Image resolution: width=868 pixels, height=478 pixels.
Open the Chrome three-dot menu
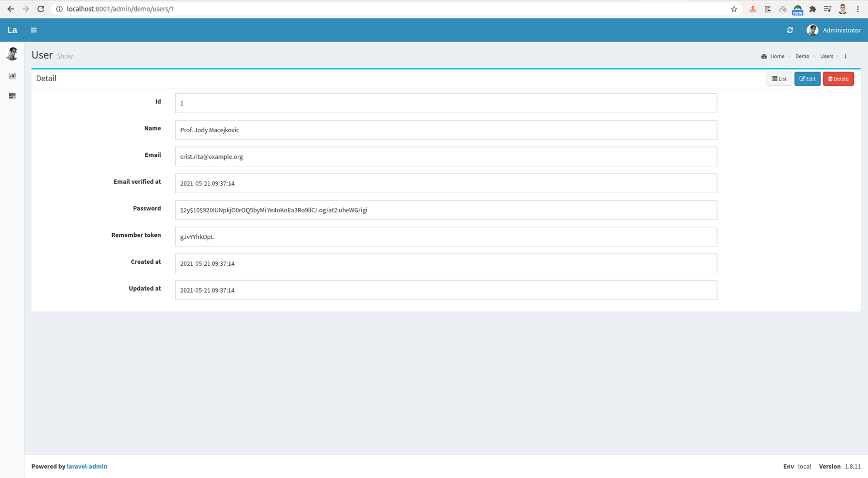[858, 9]
